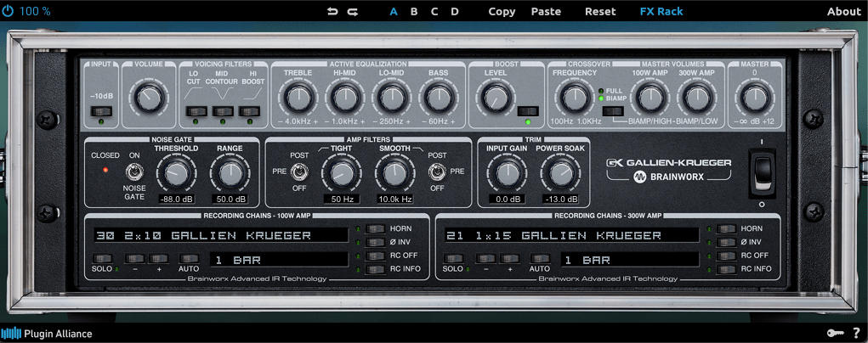Viewport: 868px width, 343px height.
Task: Click the redo arrow icon
Action: pos(353,11)
